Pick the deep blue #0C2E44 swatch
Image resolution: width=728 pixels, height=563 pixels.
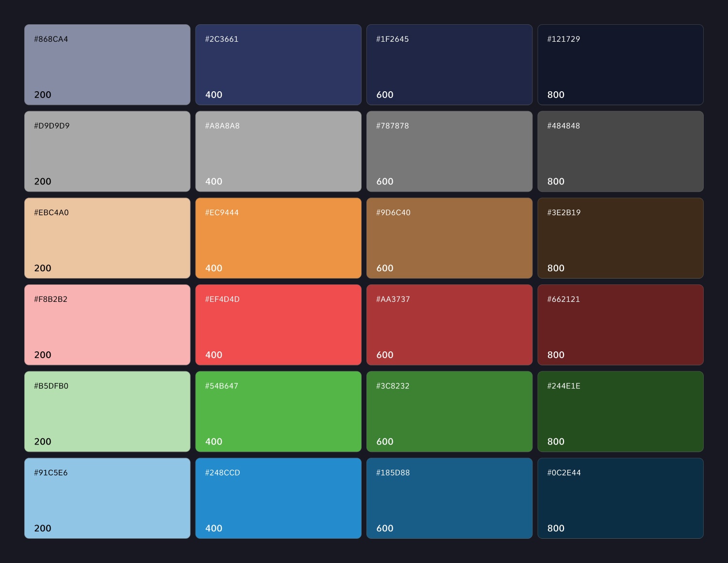[620, 498]
